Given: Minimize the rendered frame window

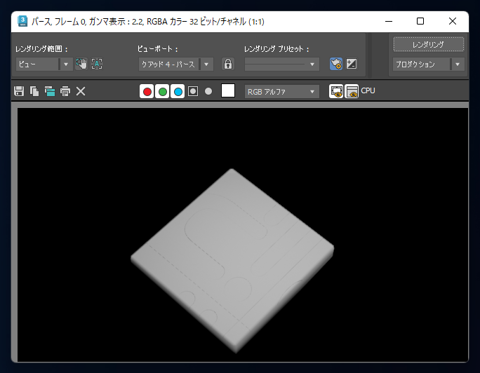Looking at the screenshot, I should coord(389,21).
